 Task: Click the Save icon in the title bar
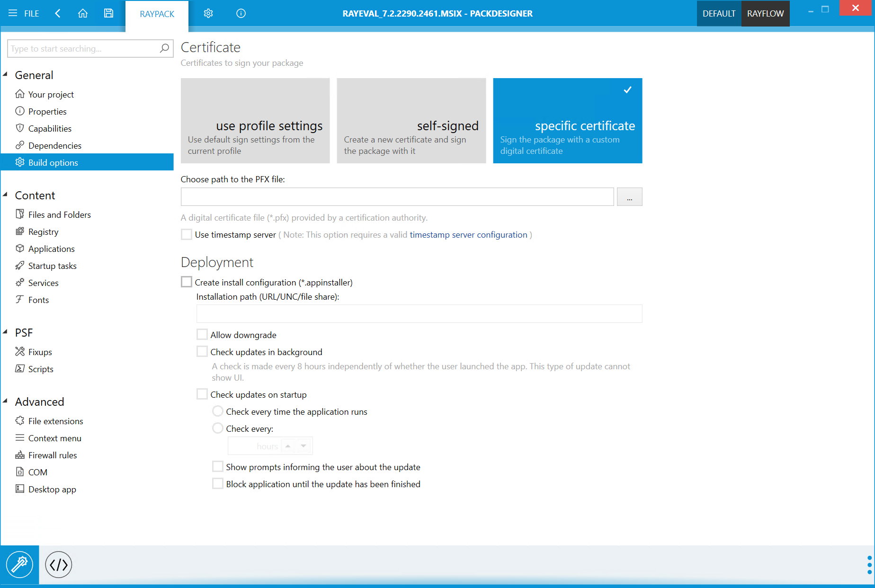[108, 13]
